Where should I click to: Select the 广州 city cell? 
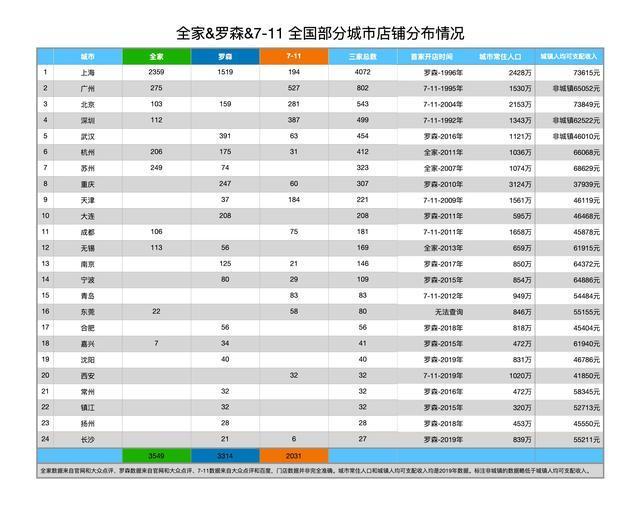click(87, 88)
